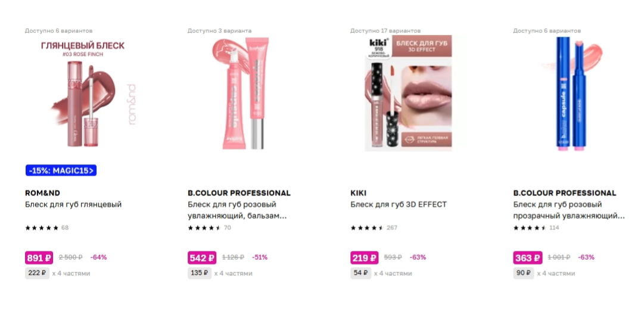Image resolution: width=644 pixels, height=311 pixels.
Task: Click 'Доступно 17 вариантов' label
Action: click(385, 31)
